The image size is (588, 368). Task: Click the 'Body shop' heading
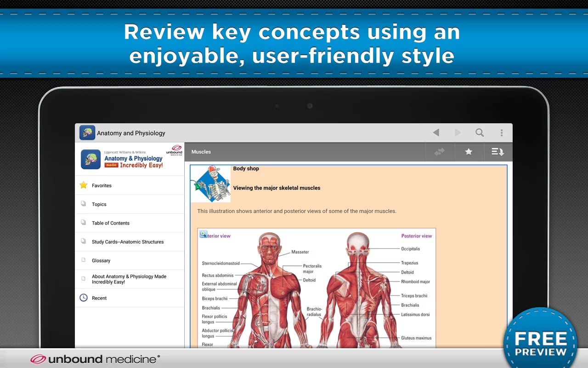tap(246, 168)
